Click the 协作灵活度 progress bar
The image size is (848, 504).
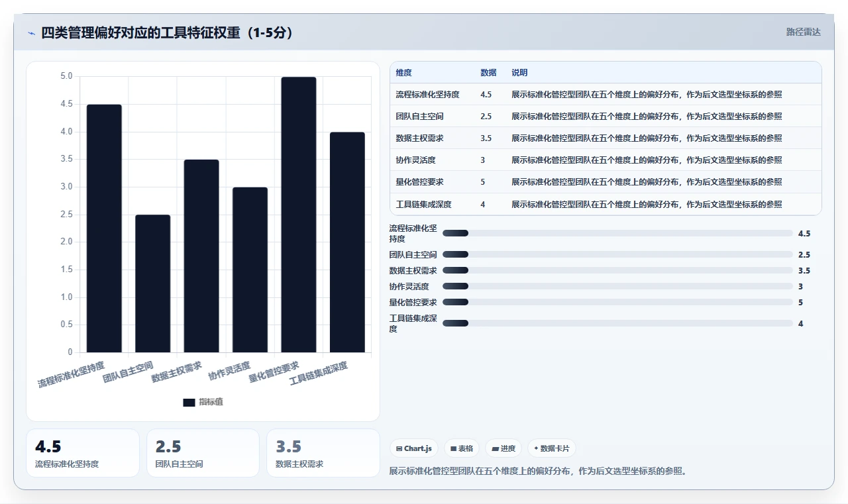[617, 286]
